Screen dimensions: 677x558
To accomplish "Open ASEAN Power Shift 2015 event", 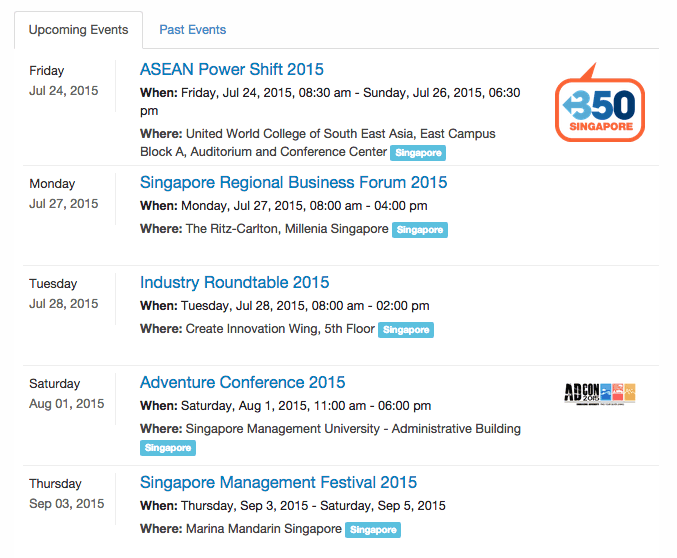I will coord(232,70).
